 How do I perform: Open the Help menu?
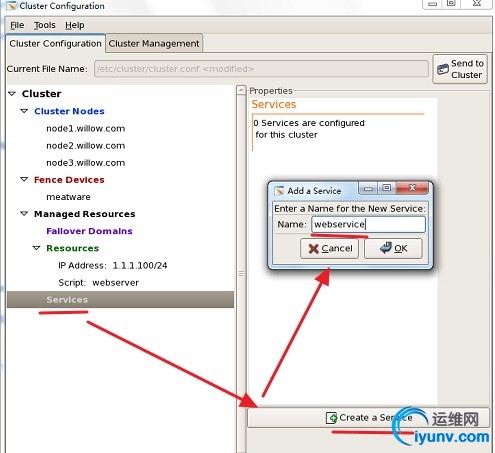point(75,25)
